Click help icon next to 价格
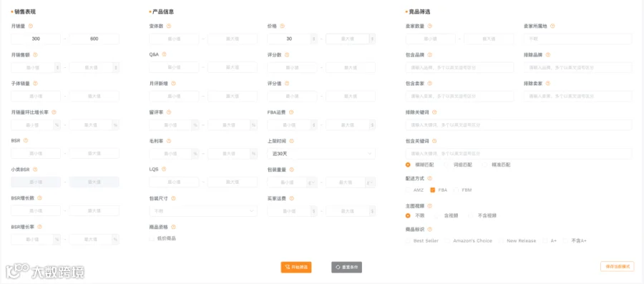The height and width of the screenshot is (284, 644). pos(282,26)
